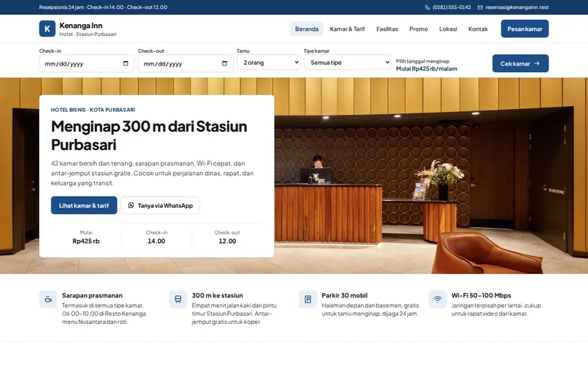
Task: Expand the Tipe kamar Semua tipe dropdown
Action: click(x=348, y=63)
